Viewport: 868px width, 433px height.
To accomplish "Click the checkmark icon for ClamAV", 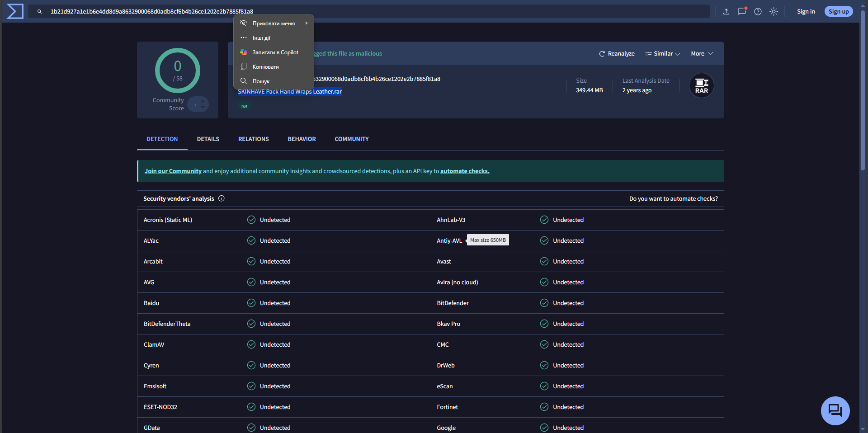I will 251,345.
